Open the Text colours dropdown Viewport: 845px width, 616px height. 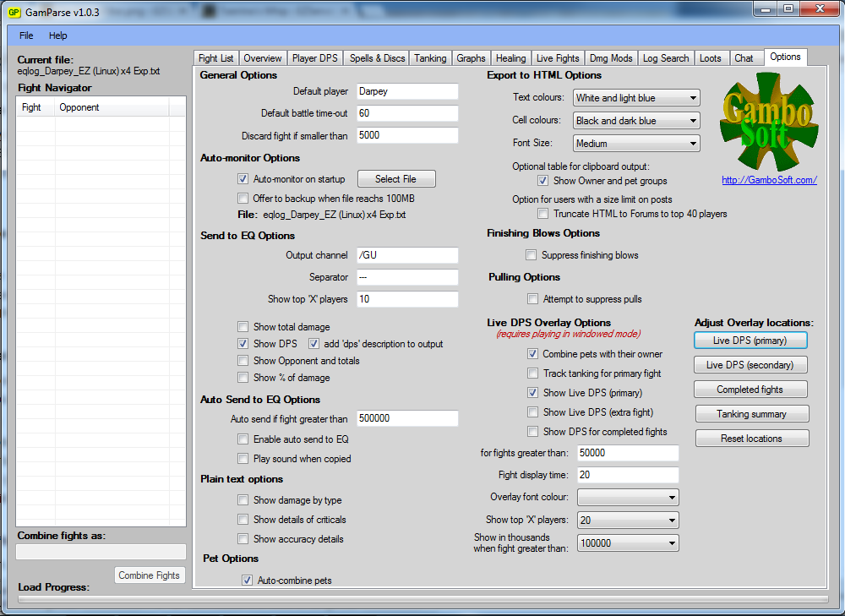(636, 98)
